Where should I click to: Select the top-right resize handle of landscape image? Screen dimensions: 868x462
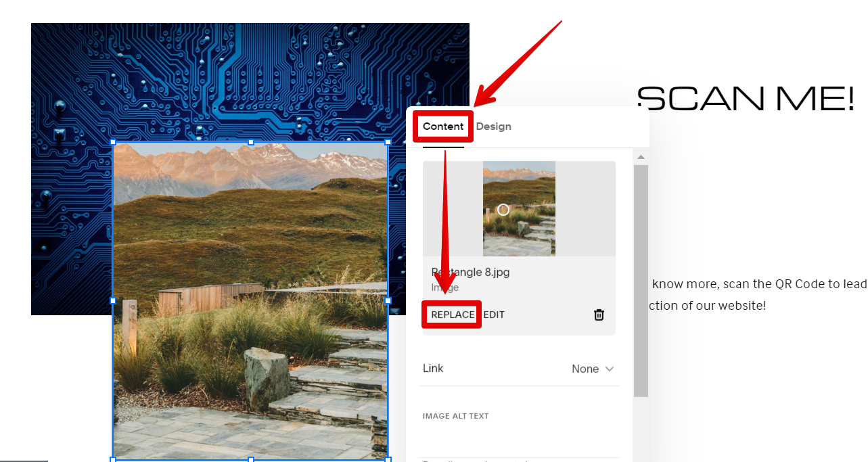(388, 142)
